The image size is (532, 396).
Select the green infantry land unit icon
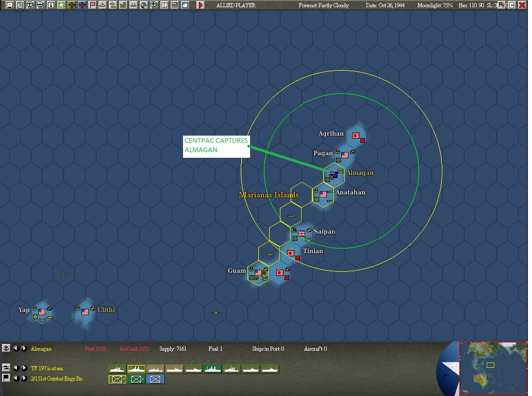(137, 379)
